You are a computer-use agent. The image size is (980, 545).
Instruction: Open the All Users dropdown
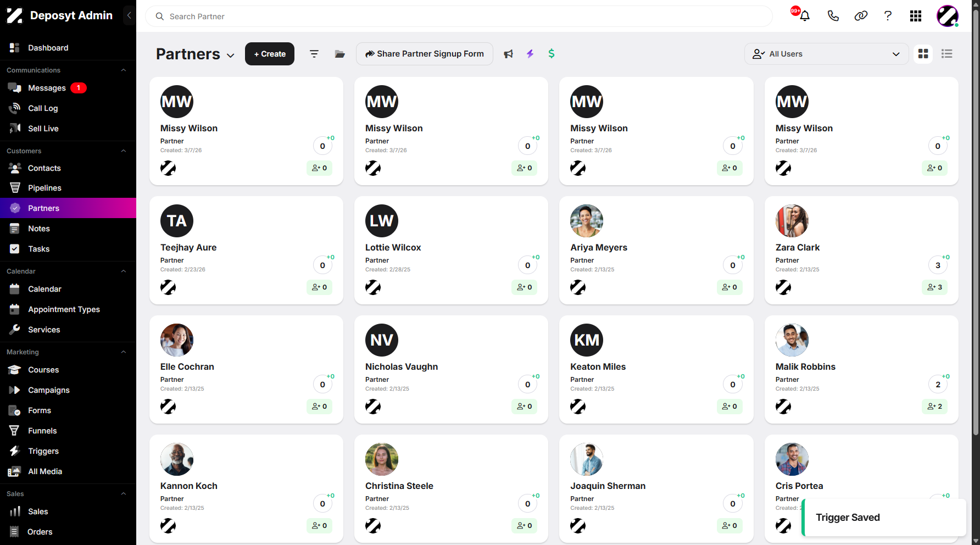click(826, 54)
